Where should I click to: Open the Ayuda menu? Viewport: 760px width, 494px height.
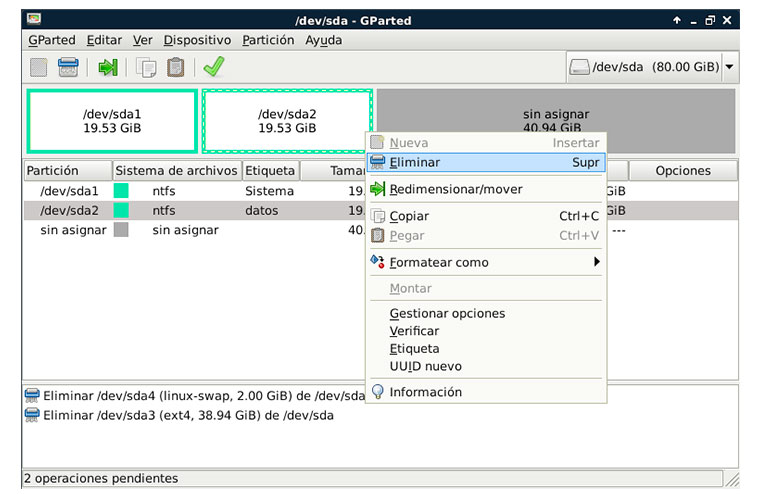323,40
